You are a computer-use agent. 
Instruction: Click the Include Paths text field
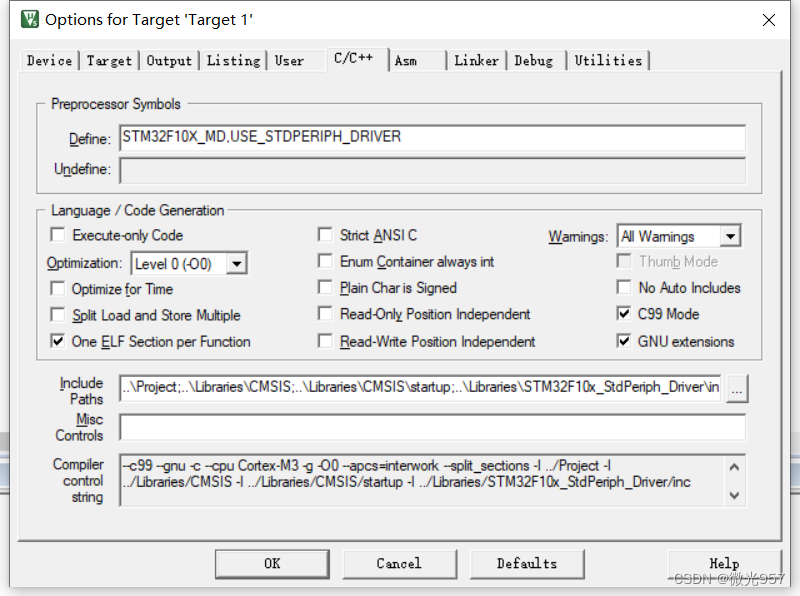click(x=420, y=388)
